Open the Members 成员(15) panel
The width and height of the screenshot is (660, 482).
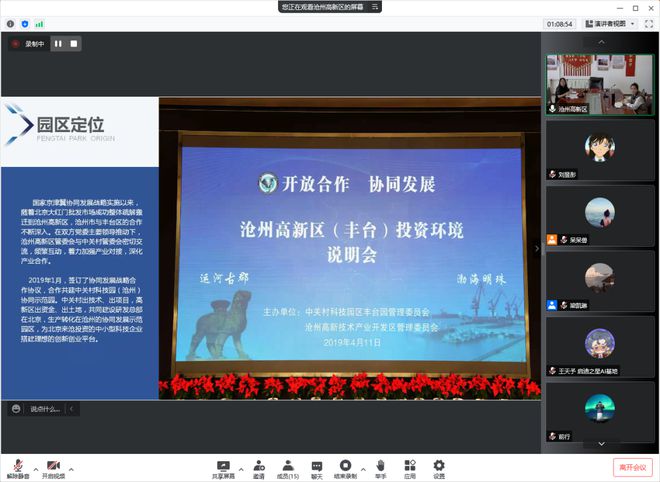pos(288,469)
